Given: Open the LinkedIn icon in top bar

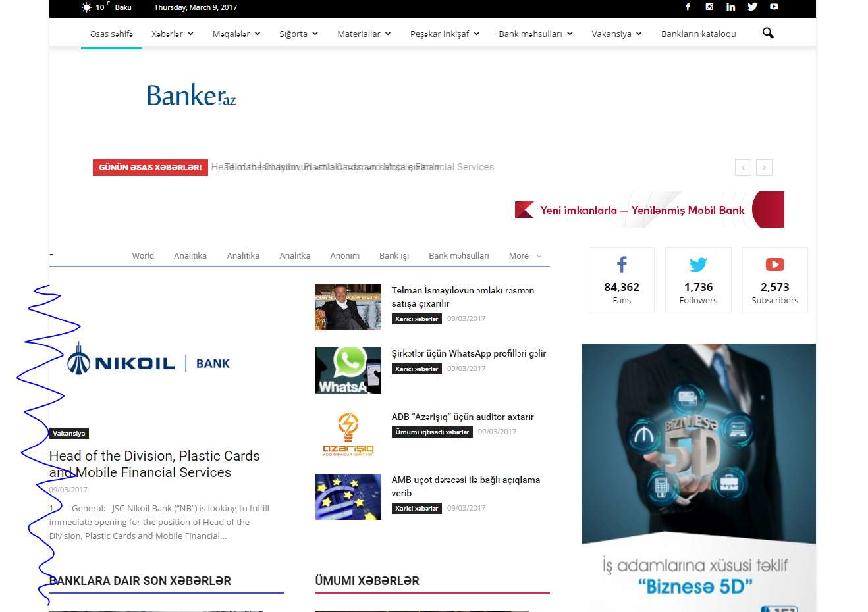Looking at the screenshot, I should (730, 7).
